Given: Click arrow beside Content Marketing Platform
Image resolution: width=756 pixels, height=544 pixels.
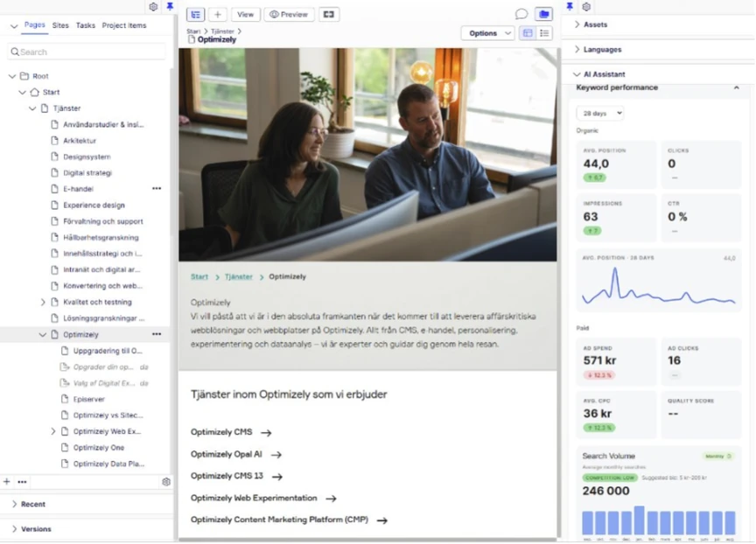Looking at the screenshot, I should (x=382, y=520).
